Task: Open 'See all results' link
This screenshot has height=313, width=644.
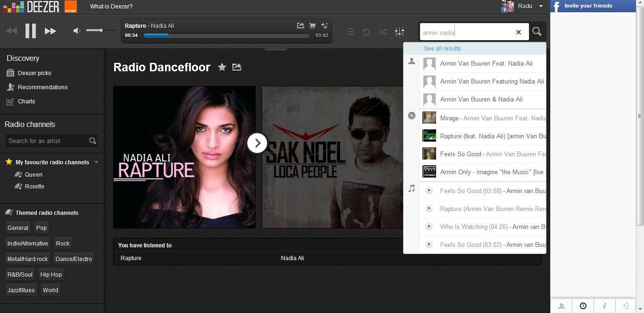Action: pyautogui.click(x=442, y=48)
